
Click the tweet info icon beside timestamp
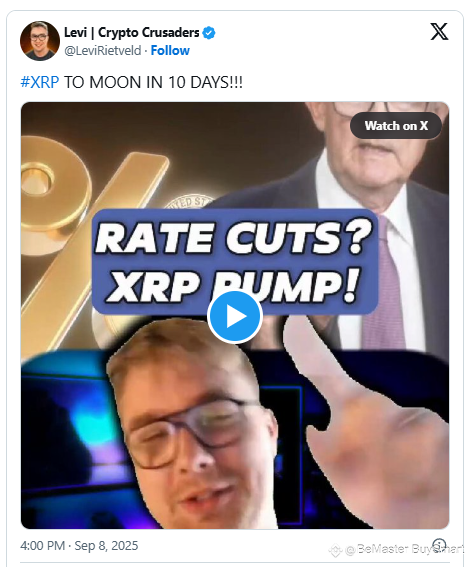pyautogui.click(x=439, y=545)
